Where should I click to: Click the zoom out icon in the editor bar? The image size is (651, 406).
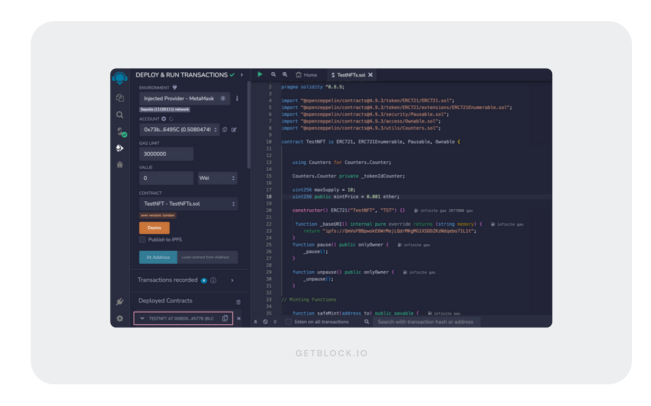pyautogui.click(x=273, y=75)
